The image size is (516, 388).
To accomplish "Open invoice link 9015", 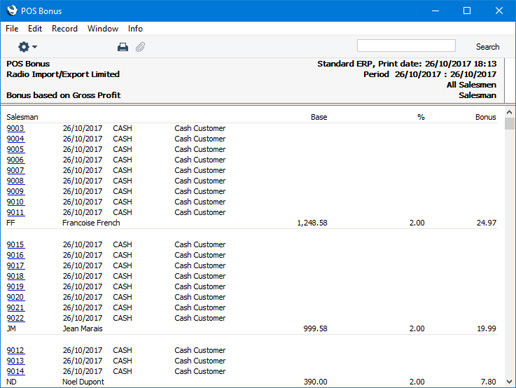I will coord(15,245).
